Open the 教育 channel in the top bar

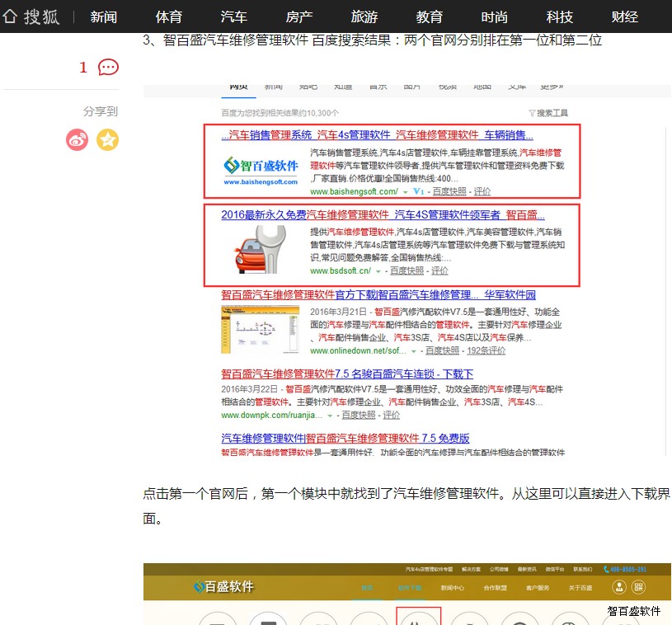tap(430, 17)
